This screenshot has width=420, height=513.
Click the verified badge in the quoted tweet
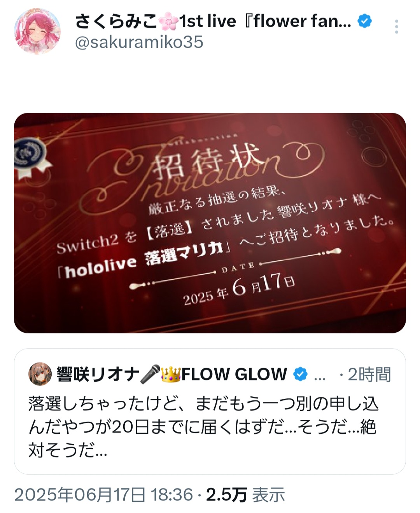click(x=300, y=374)
